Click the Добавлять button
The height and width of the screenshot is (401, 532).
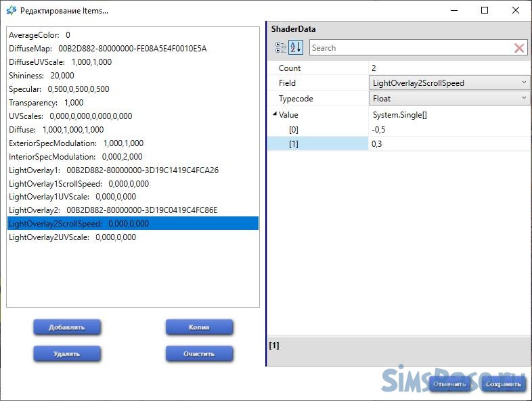(67, 327)
